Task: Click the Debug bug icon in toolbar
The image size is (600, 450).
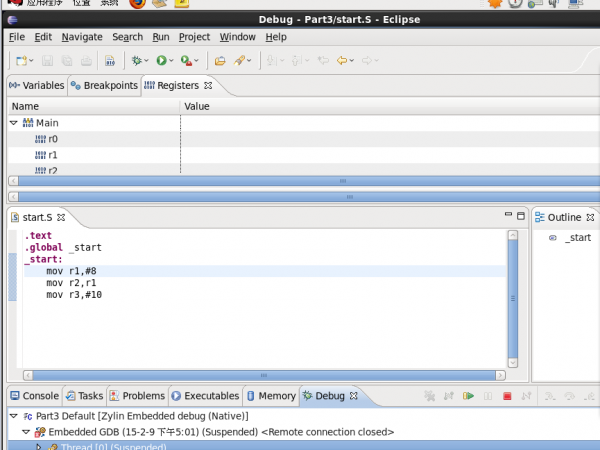Action: point(137,61)
